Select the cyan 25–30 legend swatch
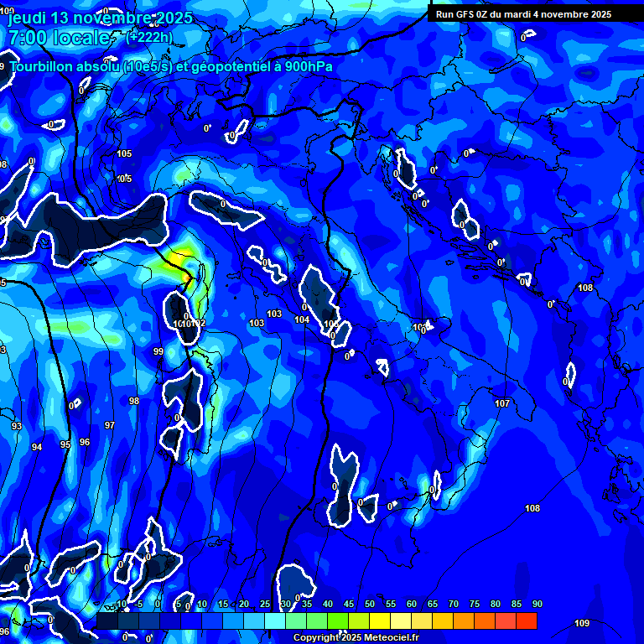Screen dimensions: 644x644 point(274,621)
